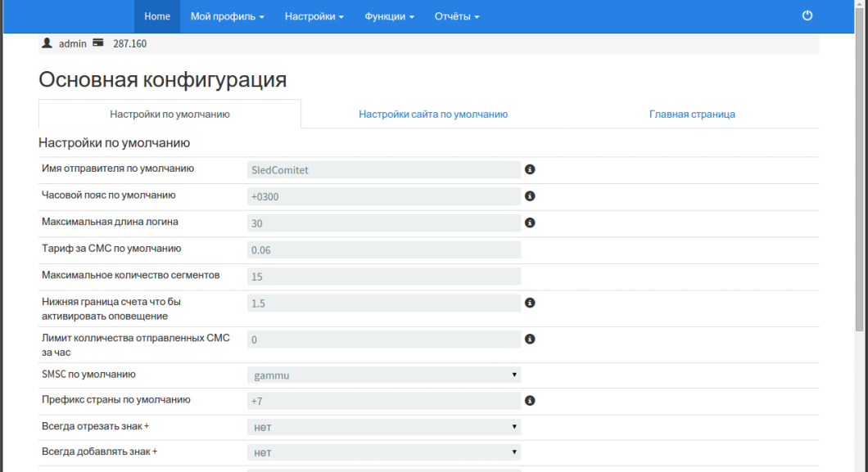868x472 pixels.
Task: Click the admin user icon
Action: [47, 43]
